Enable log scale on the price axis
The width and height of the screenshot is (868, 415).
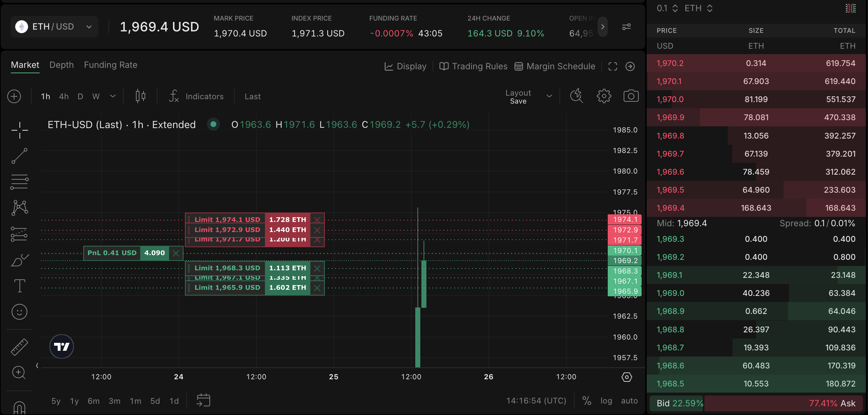point(606,401)
